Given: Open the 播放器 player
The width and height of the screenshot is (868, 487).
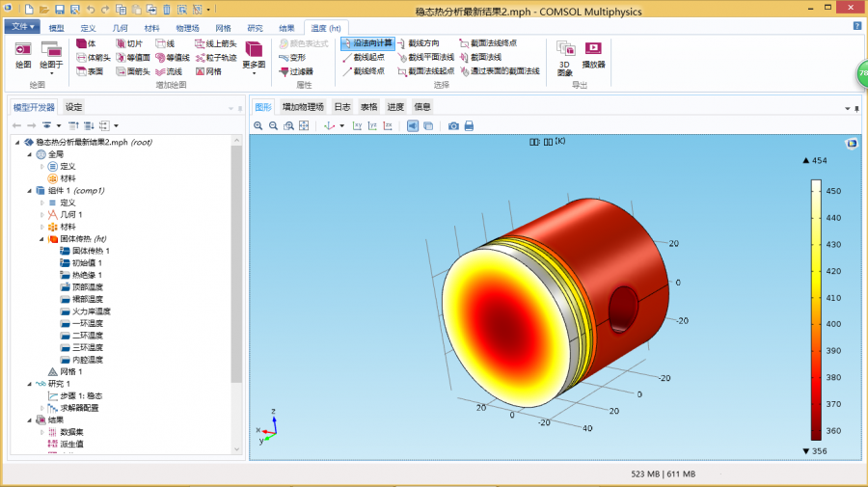Looking at the screenshot, I should 593,55.
